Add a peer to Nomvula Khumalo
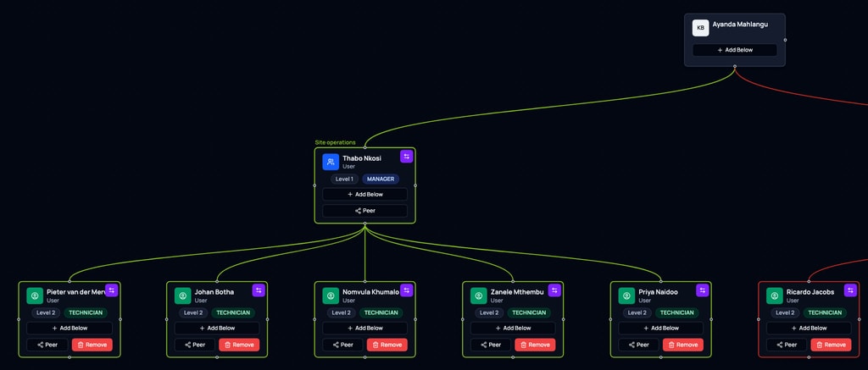 point(342,345)
